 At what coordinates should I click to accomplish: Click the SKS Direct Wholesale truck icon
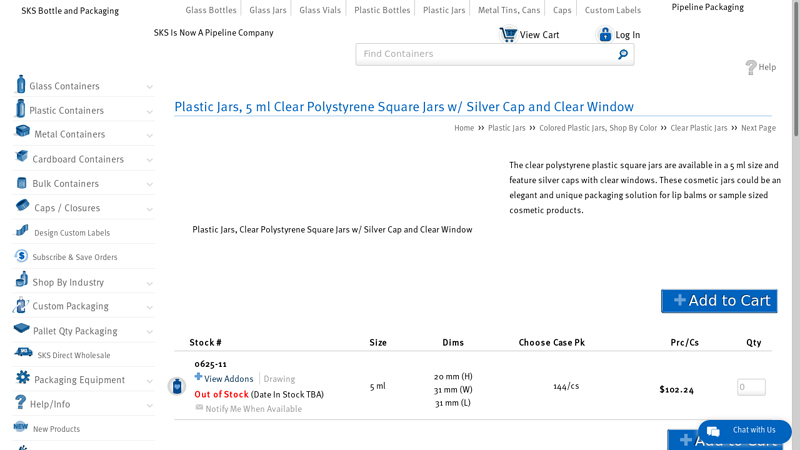tap(23, 353)
